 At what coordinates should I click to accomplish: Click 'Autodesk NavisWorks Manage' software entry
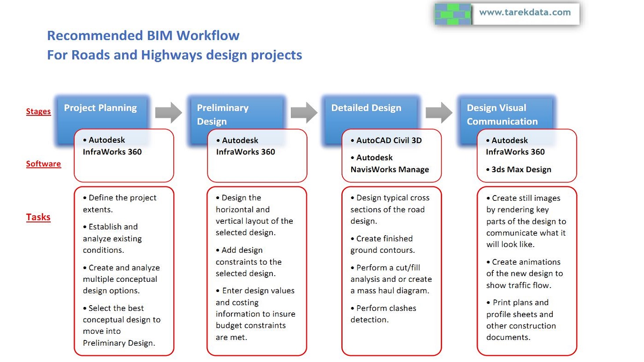pos(390,163)
